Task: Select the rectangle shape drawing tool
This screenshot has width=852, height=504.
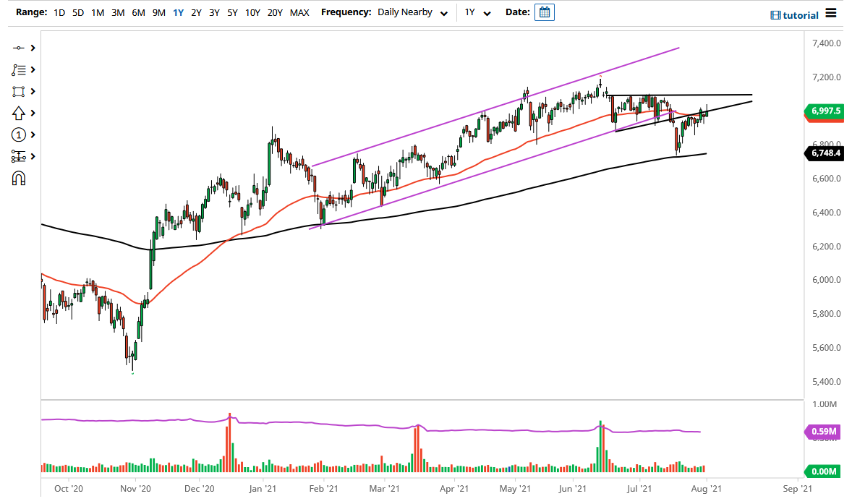Action: 19,91
